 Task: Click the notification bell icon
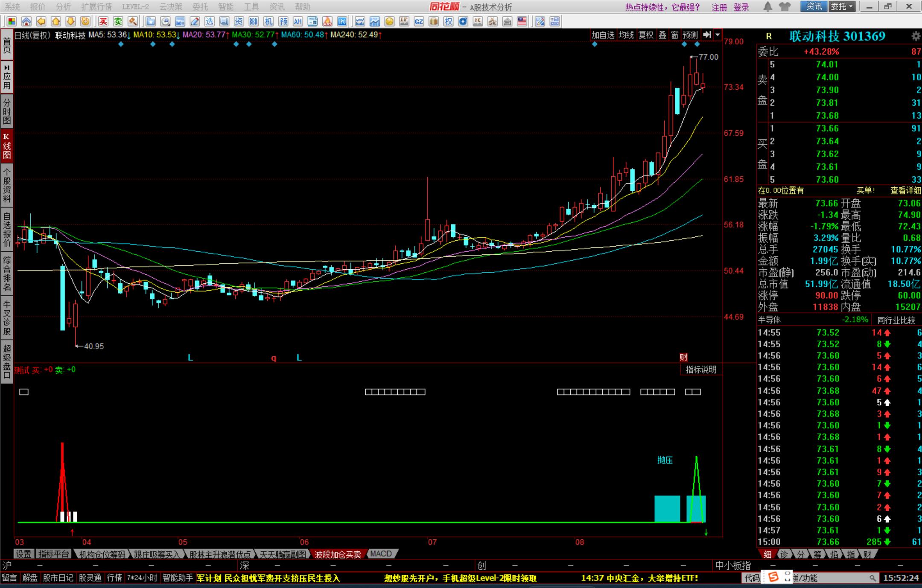767,6
